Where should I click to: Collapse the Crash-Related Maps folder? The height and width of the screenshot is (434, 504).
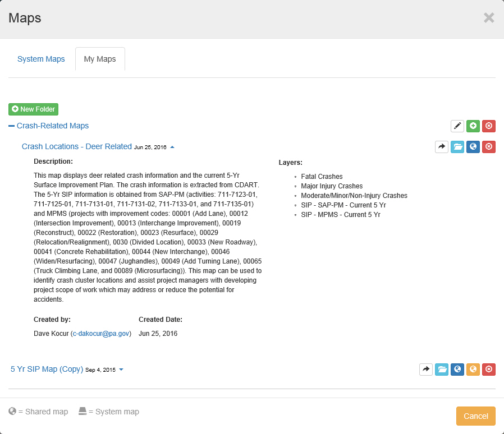pyautogui.click(x=12, y=126)
